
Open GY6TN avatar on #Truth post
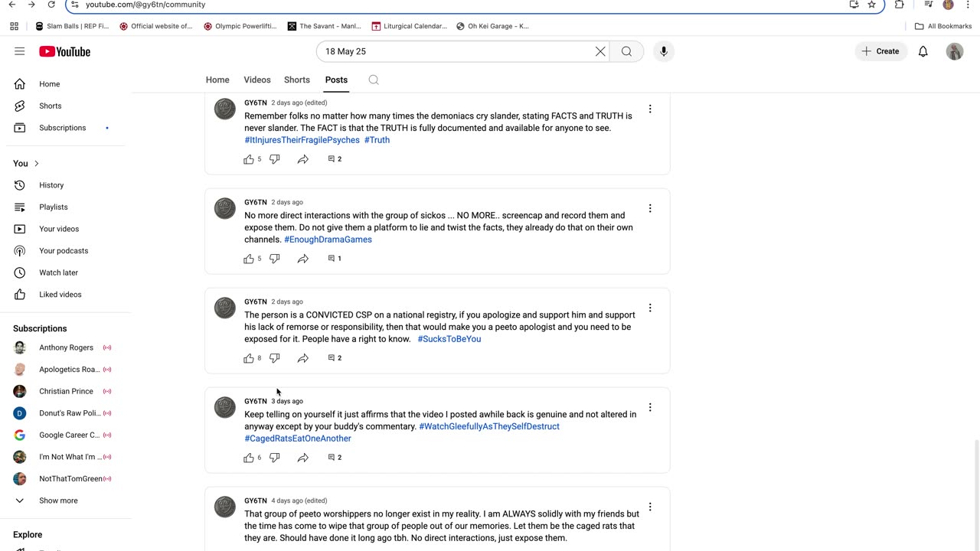pyautogui.click(x=224, y=109)
